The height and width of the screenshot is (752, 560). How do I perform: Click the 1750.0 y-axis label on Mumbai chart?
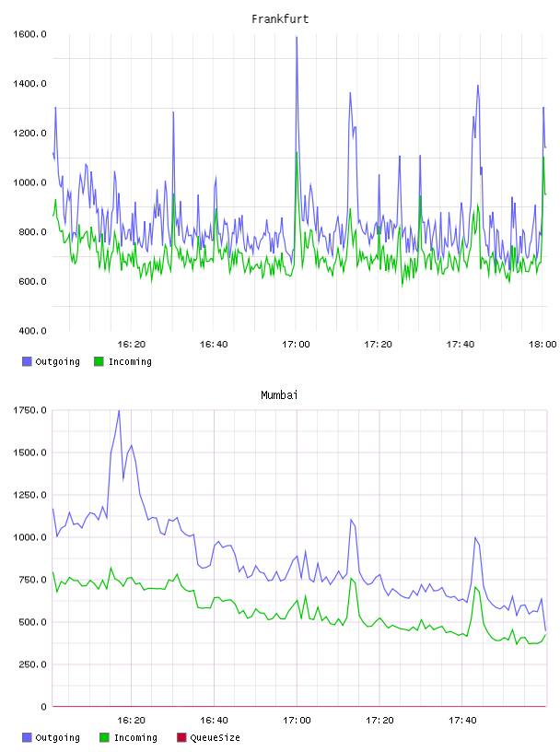(29, 410)
